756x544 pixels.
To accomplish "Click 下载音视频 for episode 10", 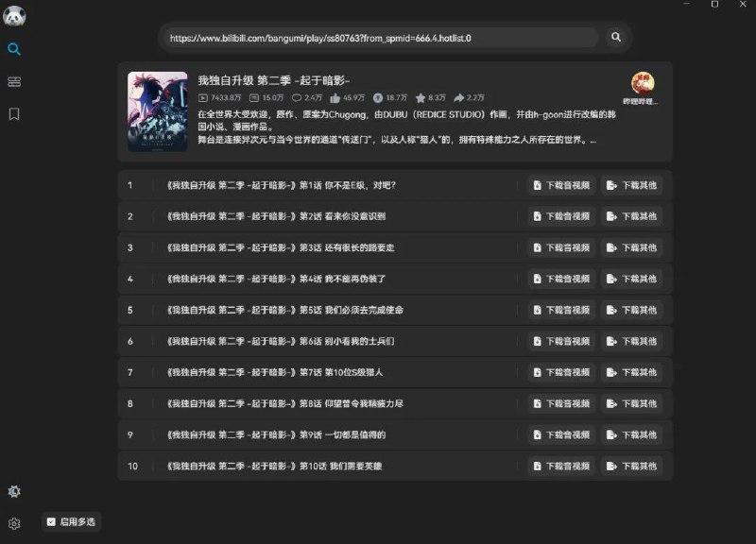I will (561, 466).
